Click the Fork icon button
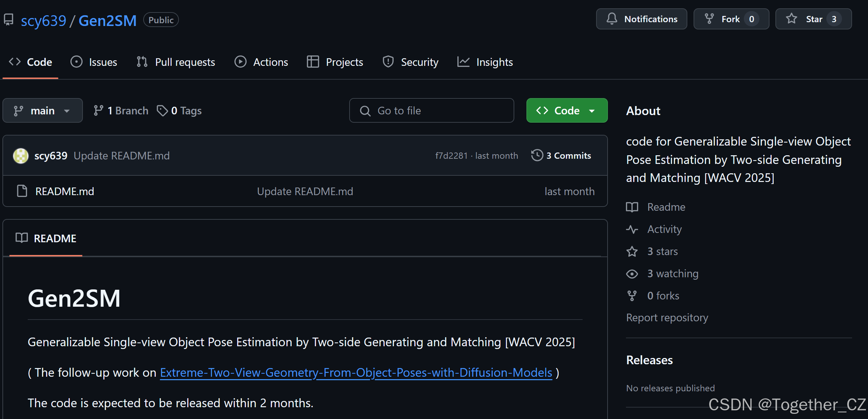 click(x=709, y=19)
